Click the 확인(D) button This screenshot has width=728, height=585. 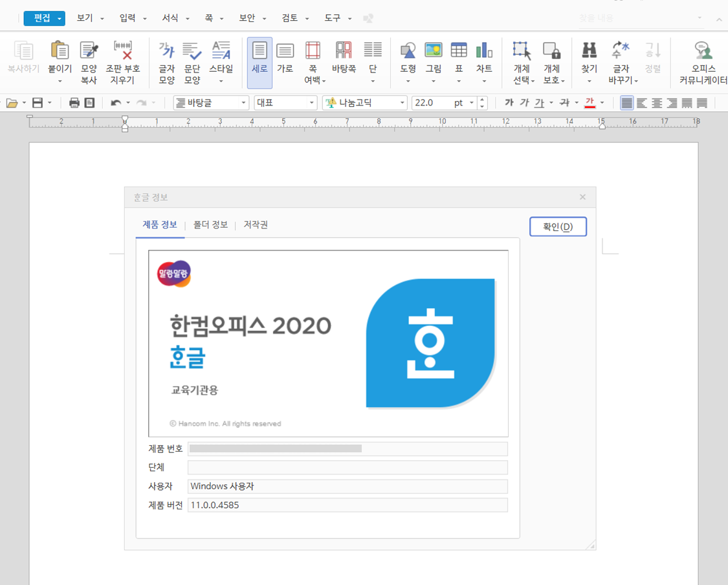558,226
